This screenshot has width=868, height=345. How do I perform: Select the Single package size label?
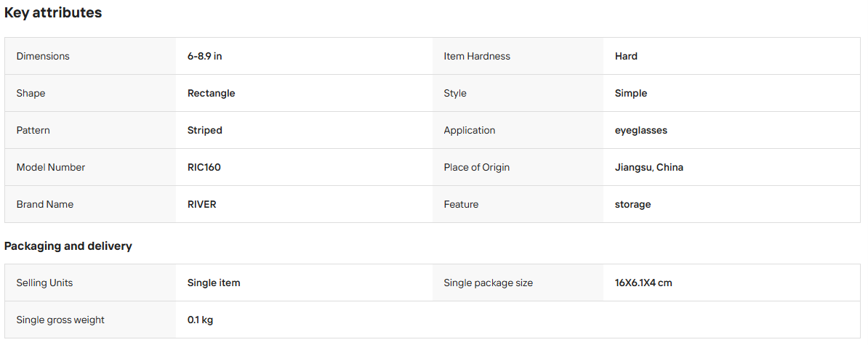pos(489,283)
